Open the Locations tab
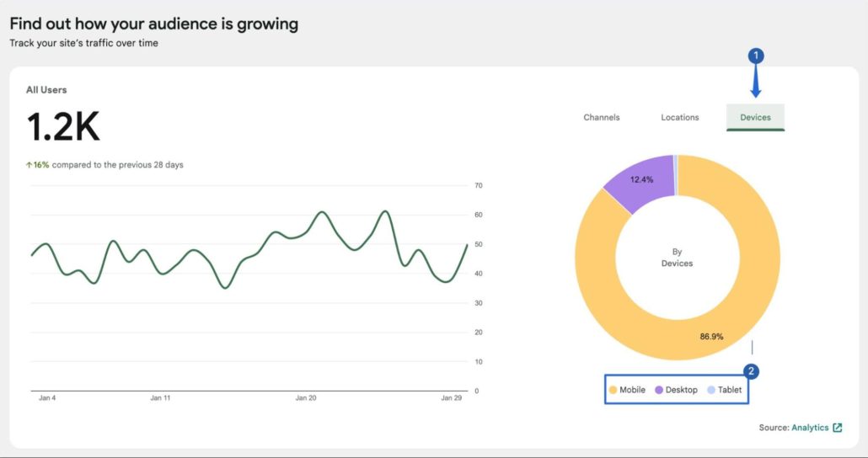868x458 pixels. pos(679,117)
